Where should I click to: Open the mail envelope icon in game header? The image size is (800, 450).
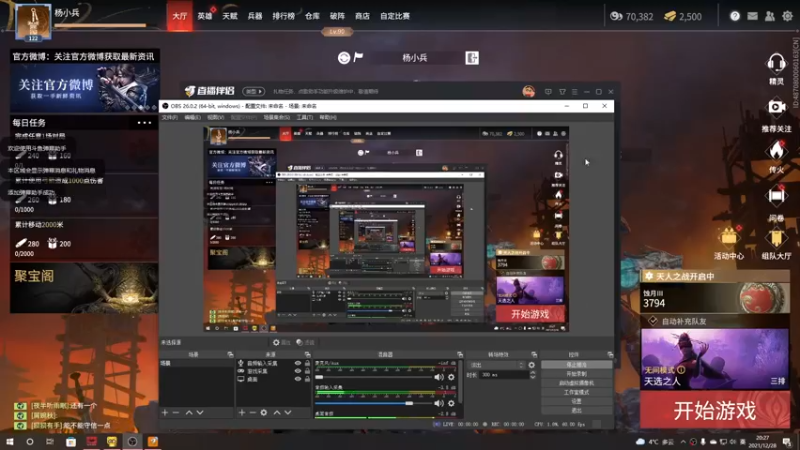(753, 16)
